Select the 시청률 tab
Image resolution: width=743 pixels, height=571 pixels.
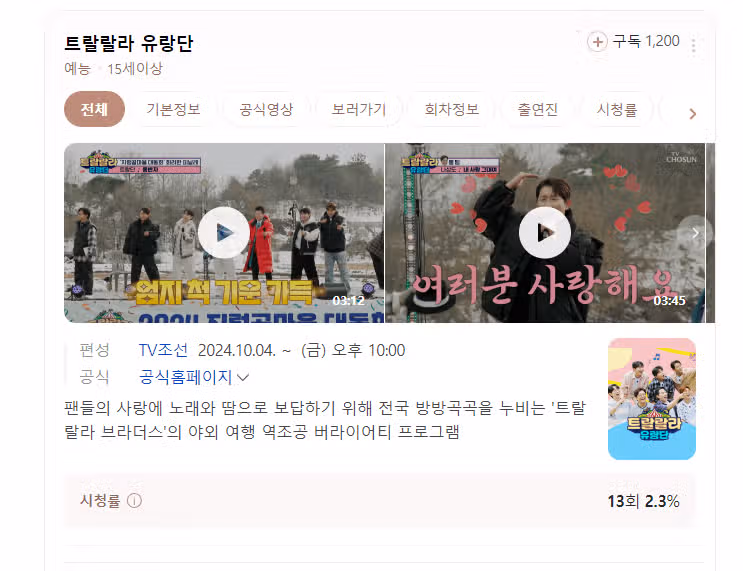click(x=616, y=109)
